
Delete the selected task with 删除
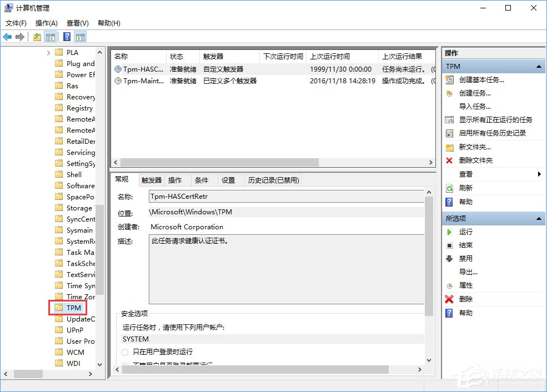pyautogui.click(x=465, y=299)
